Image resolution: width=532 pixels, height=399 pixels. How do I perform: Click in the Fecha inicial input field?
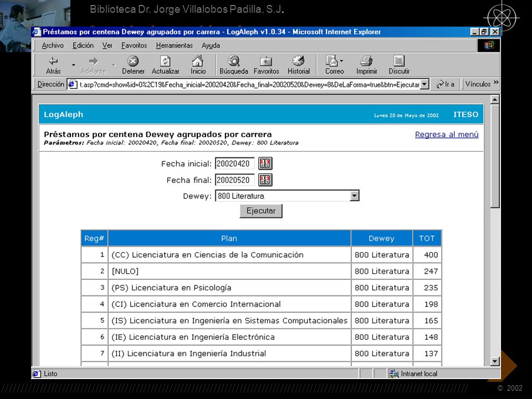235,163
